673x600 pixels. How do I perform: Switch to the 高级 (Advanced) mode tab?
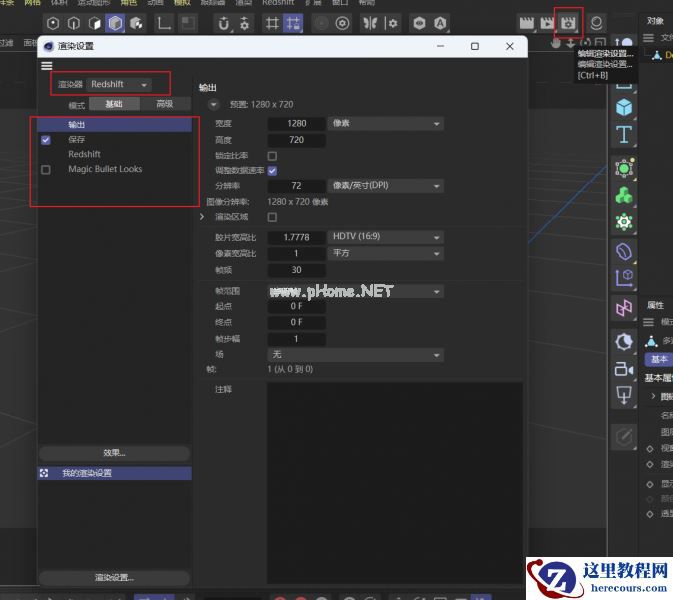point(164,104)
